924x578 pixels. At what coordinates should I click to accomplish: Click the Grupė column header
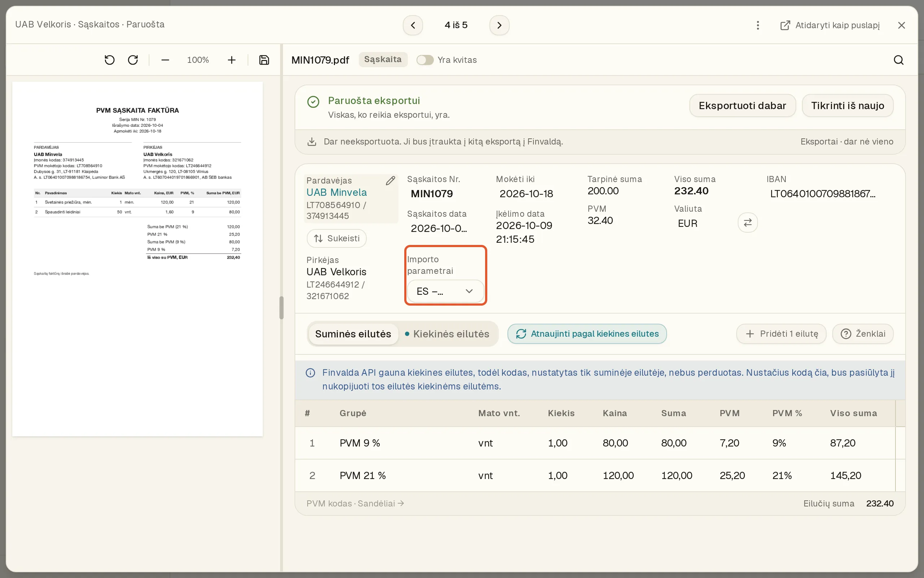coord(353,413)
